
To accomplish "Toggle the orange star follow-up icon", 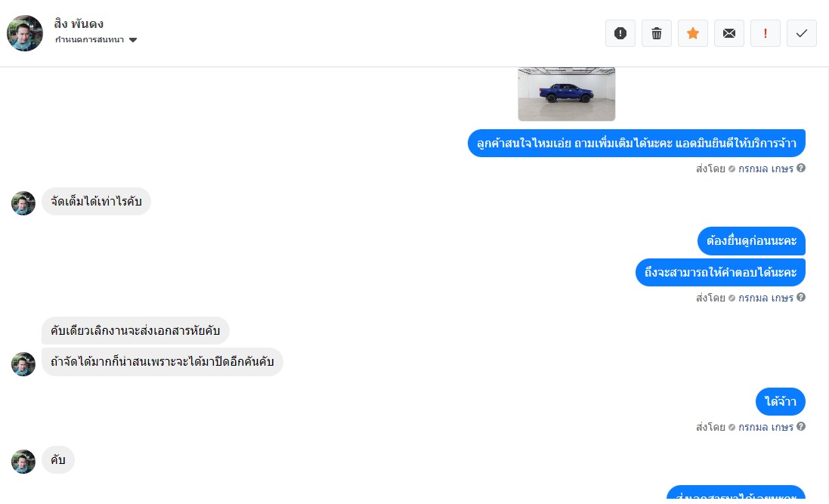I will point(692,33).
